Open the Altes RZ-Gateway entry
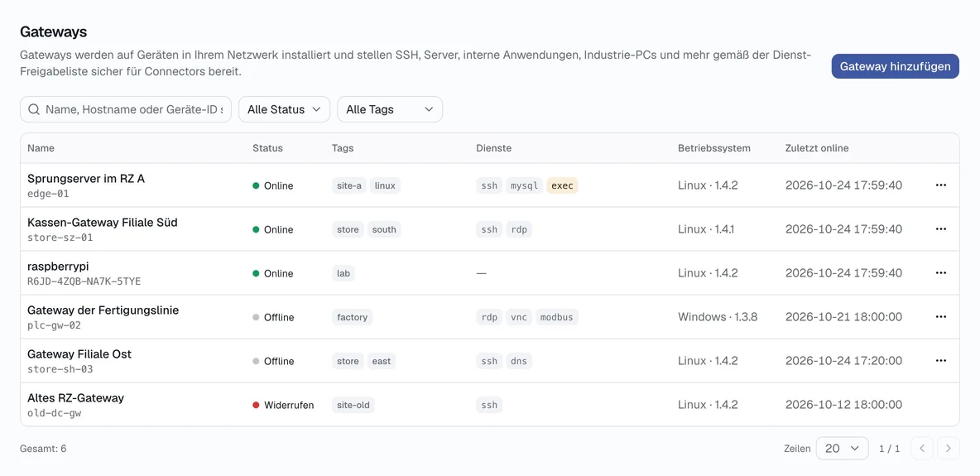Viewport: 980px width, 476px height. click(x=75, y=398)
